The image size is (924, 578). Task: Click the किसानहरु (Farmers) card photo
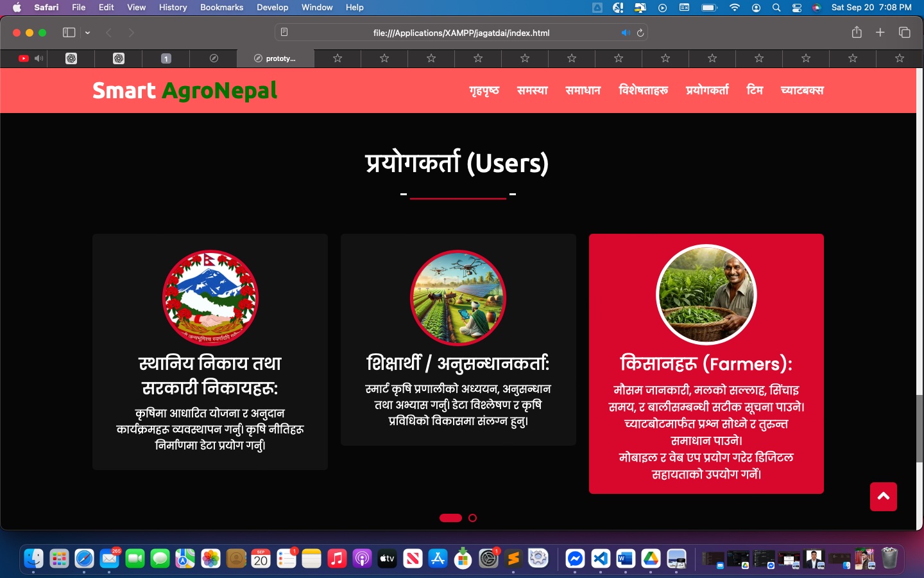click(x=706, y=295)
